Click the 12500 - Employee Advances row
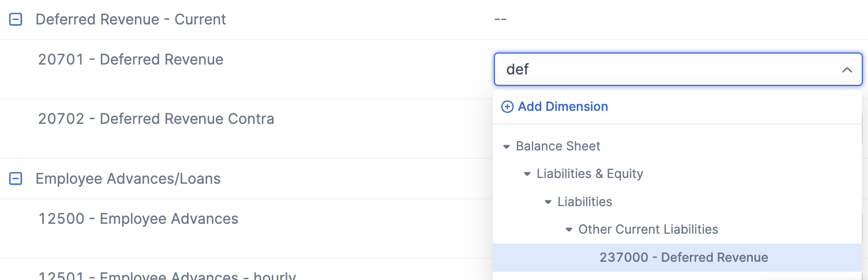The image size is (868, 280). coord(246,228)
